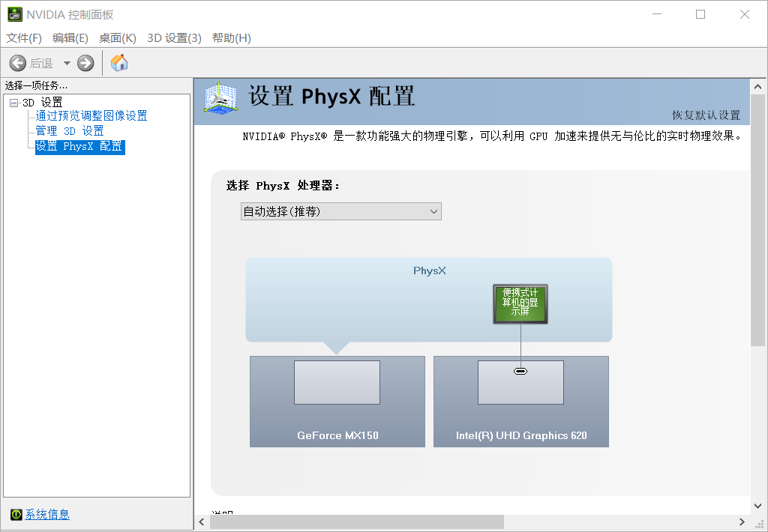This screenshot has height=532, width=768.
Task: Click the 便携式计算机的显示屏 display icon
Action: coord(520,303)
